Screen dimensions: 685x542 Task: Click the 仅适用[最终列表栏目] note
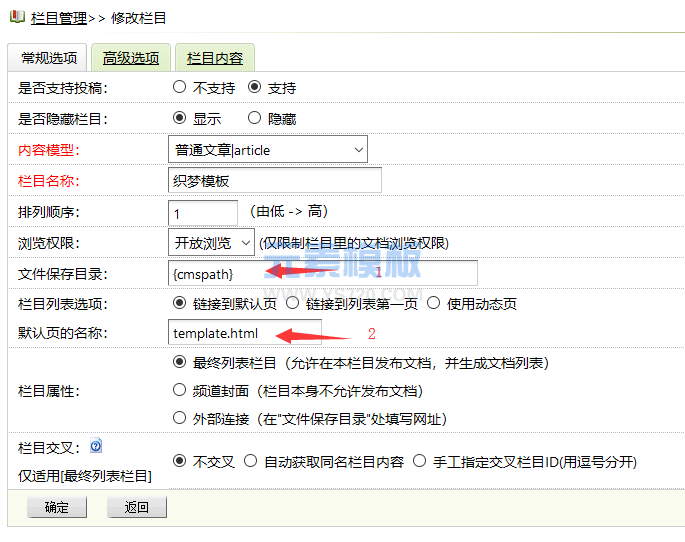85,476
